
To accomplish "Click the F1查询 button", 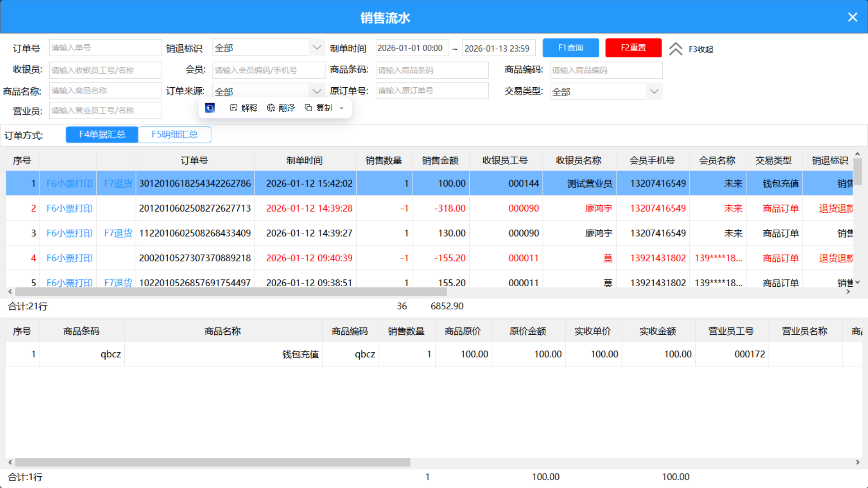I will click(571, 47).
